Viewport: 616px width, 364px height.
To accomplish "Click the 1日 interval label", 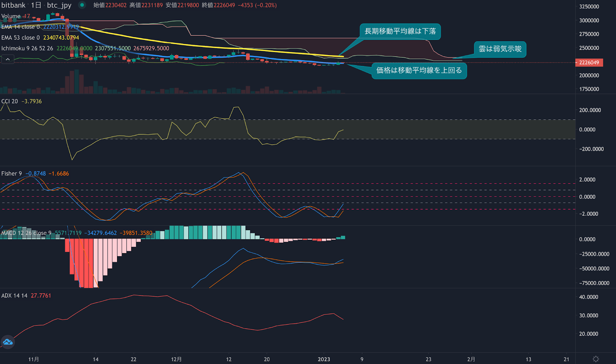I will tap(36, 5).
